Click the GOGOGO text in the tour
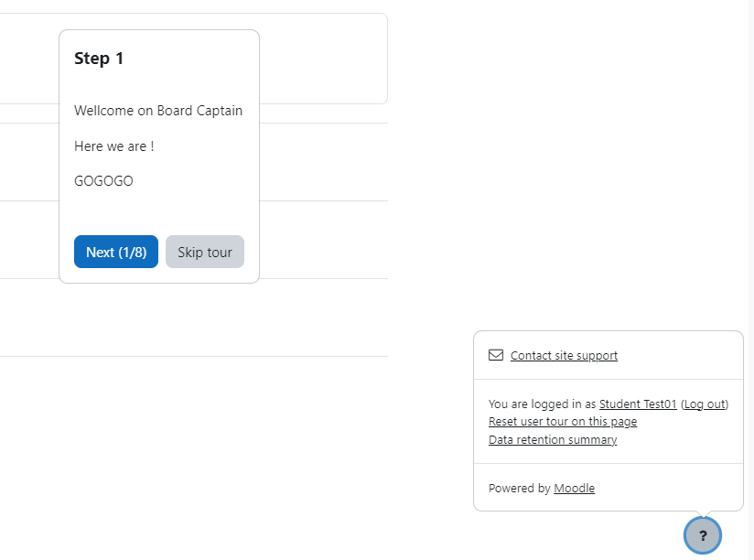This screenshot has height=560, width=754. [103, 181]
